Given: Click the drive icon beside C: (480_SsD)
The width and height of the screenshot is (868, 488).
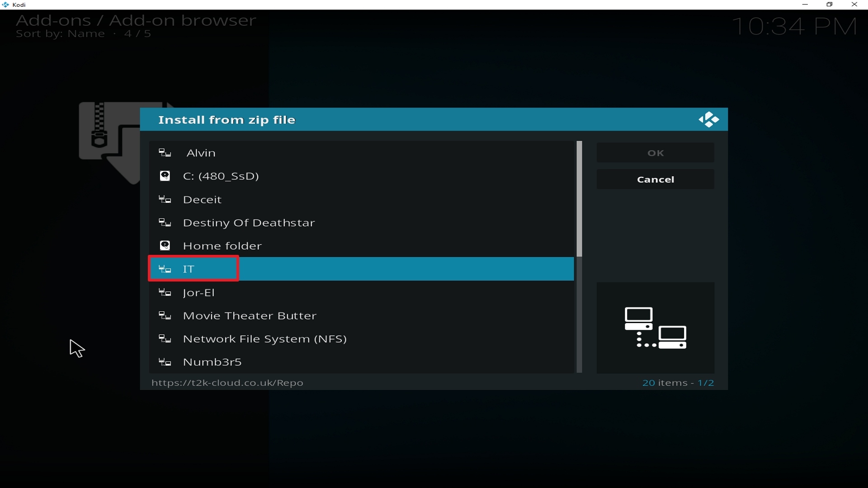Looking at the screenshot, I should 165,176.
